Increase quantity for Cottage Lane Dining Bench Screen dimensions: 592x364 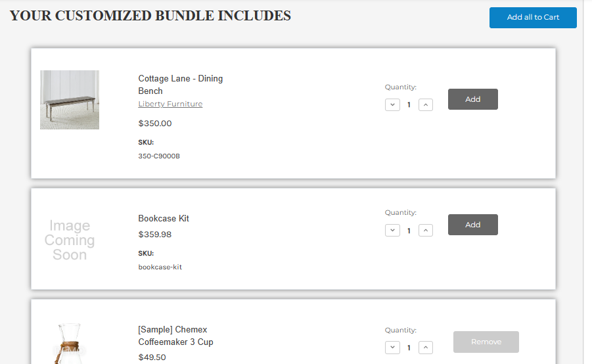(426, 104)
